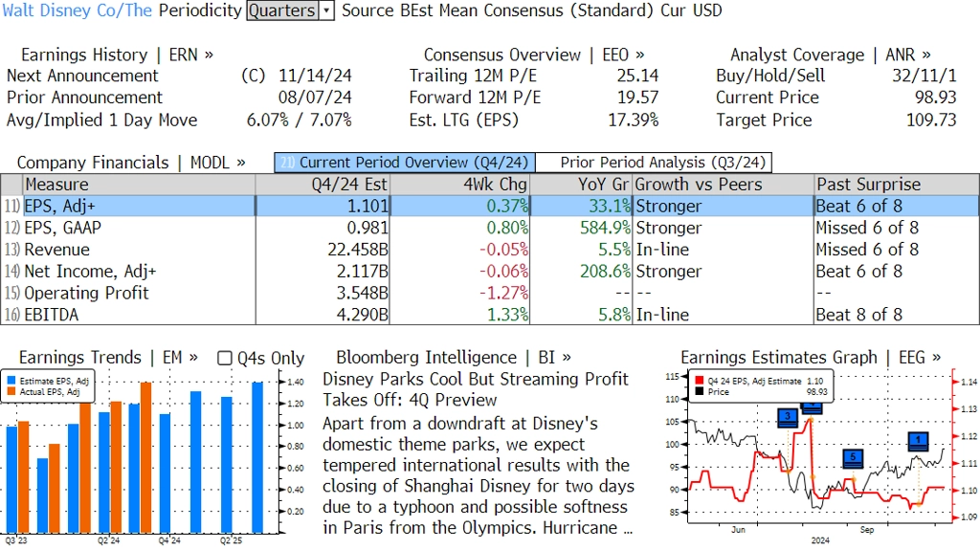Click the black Price legend marker
The width and height of the screenshot is (980, 549).
pyautogui.click(x=699, y=391)
